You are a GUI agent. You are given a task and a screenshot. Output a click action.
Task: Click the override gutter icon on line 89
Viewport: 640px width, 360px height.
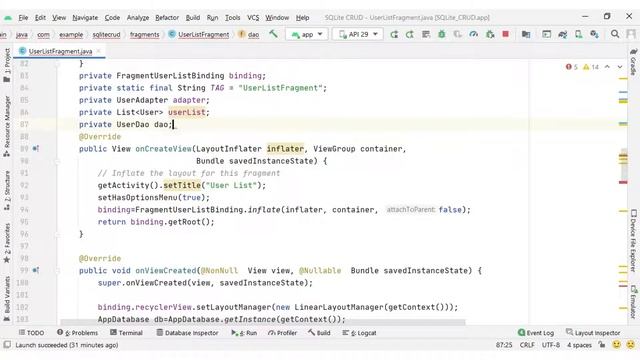36,149
